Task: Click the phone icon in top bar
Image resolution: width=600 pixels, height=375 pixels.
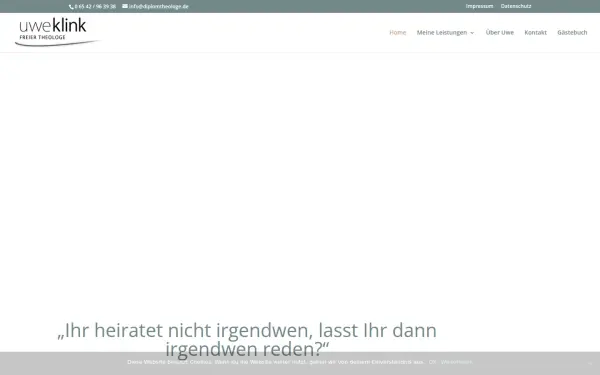Action: pyautogui.click(x=71, y=7)
